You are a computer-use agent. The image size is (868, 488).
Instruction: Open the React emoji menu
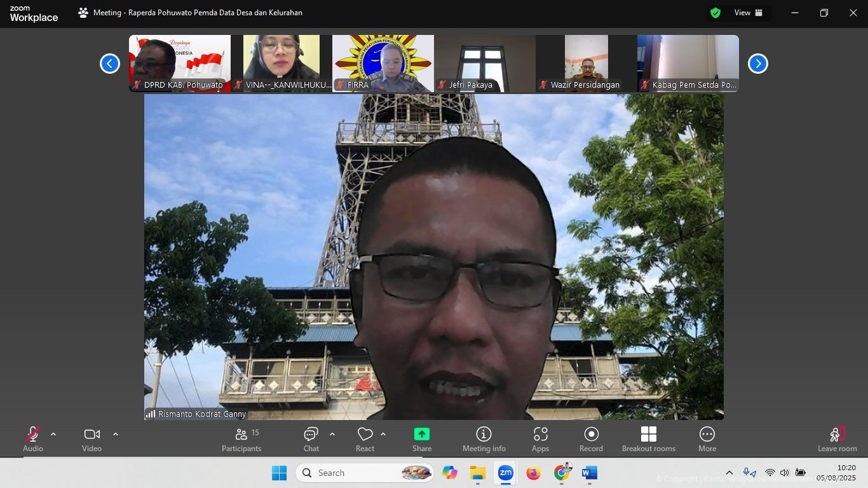click(365, 439)
